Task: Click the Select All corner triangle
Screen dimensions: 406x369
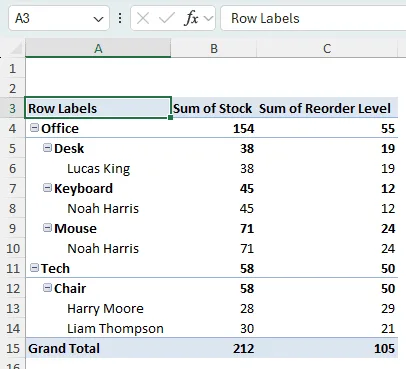Action: (16, 49)
